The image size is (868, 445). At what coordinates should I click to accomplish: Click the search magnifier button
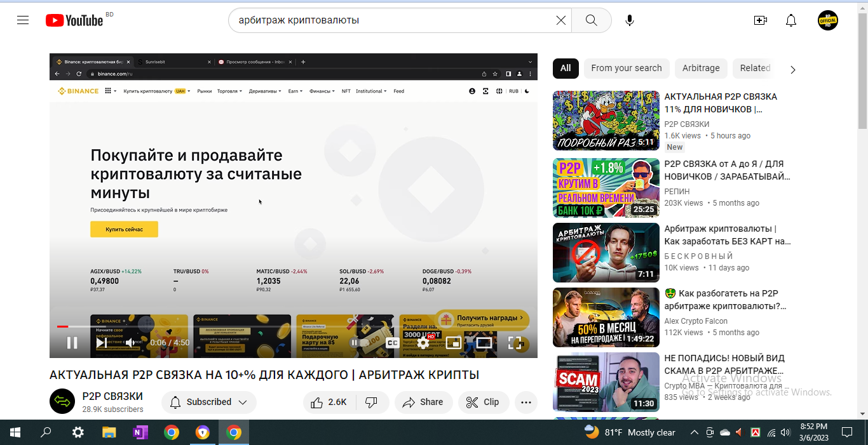click(592, 20)
